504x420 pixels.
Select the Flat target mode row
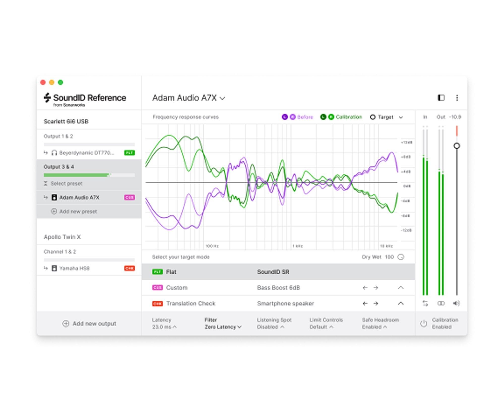pos(278,272)
